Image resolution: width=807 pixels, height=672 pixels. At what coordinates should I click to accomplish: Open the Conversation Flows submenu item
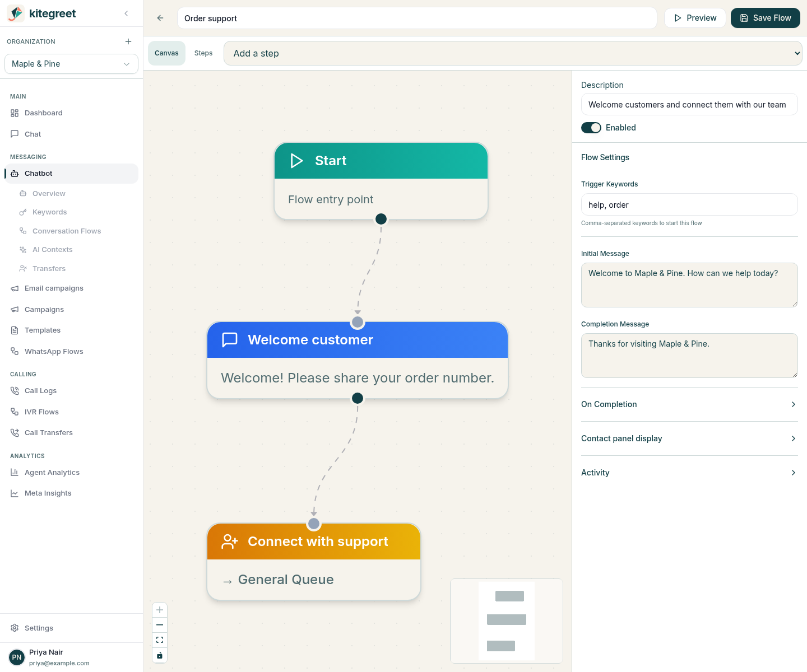click(x=76, y=231)
